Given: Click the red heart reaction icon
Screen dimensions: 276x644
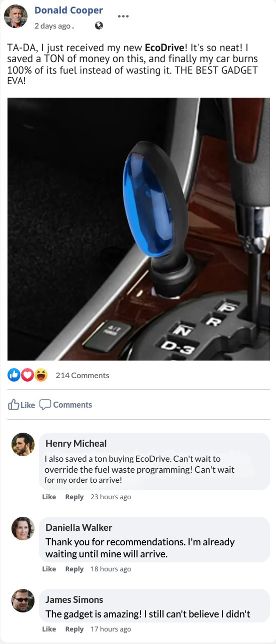Looking at the screenshot, I should [x=27, y=375].
